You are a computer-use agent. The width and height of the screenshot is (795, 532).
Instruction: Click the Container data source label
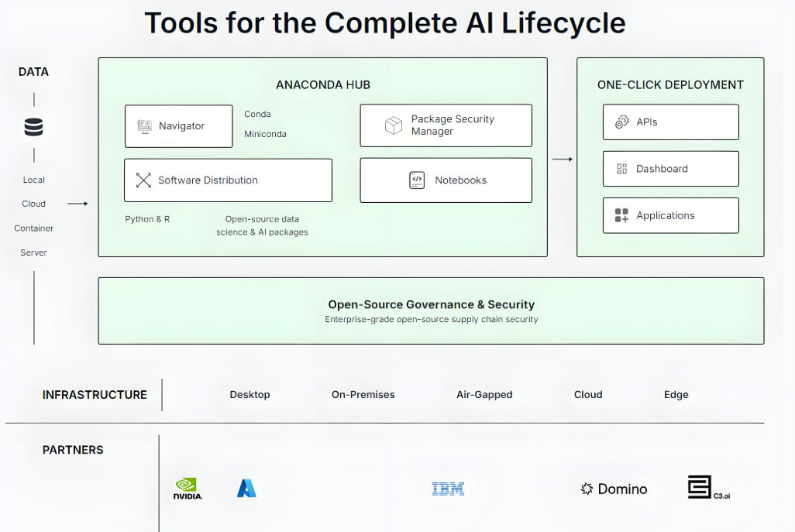point(33,228)
